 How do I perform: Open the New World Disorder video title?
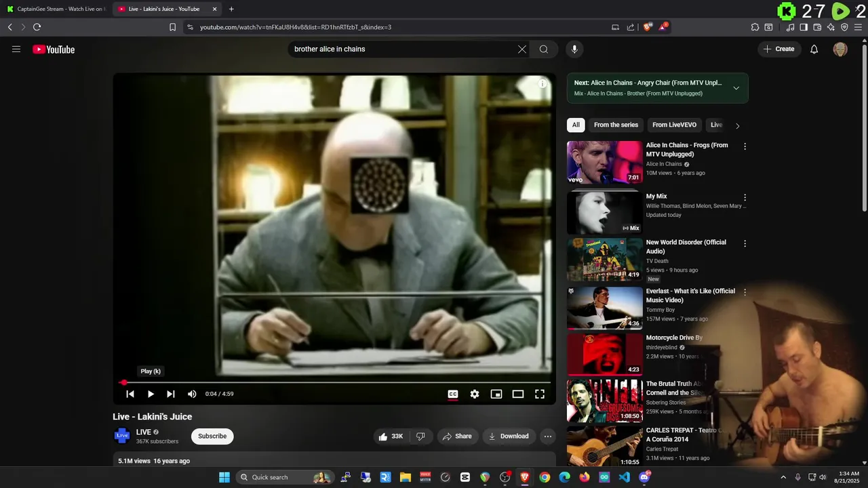686,247
